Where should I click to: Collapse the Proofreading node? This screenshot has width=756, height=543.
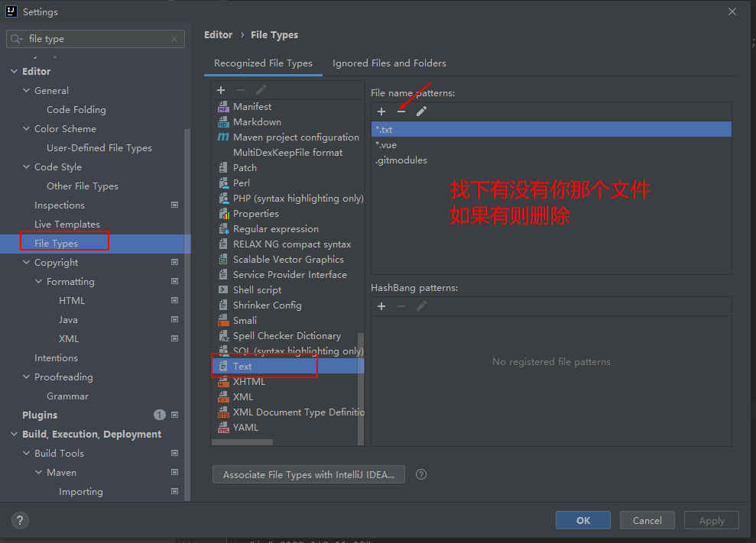(26, 377)
